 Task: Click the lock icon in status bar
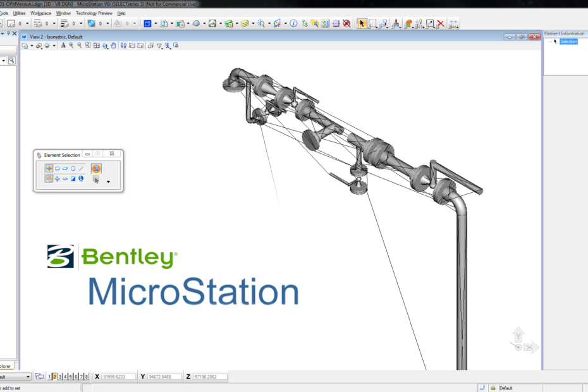(x=493, y=388)
